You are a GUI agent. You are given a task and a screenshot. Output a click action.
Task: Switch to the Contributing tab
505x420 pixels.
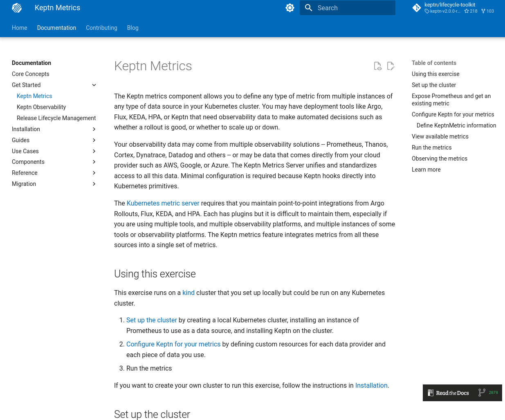click(101, 28)
